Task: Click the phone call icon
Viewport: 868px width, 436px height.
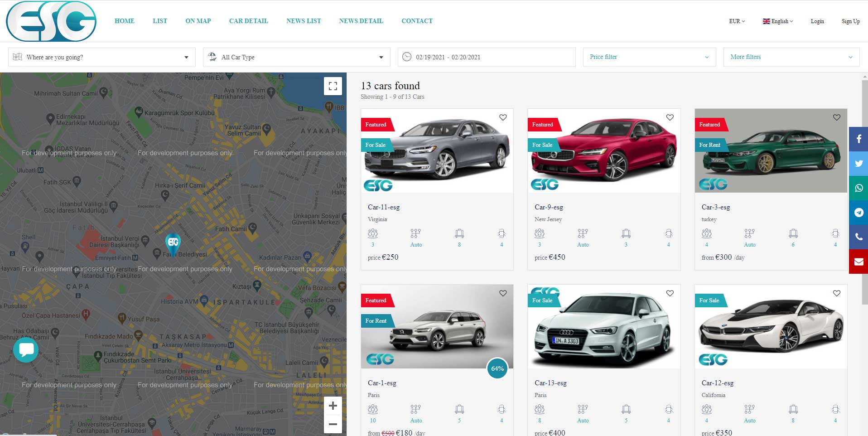Action: (x=858, y=237)
